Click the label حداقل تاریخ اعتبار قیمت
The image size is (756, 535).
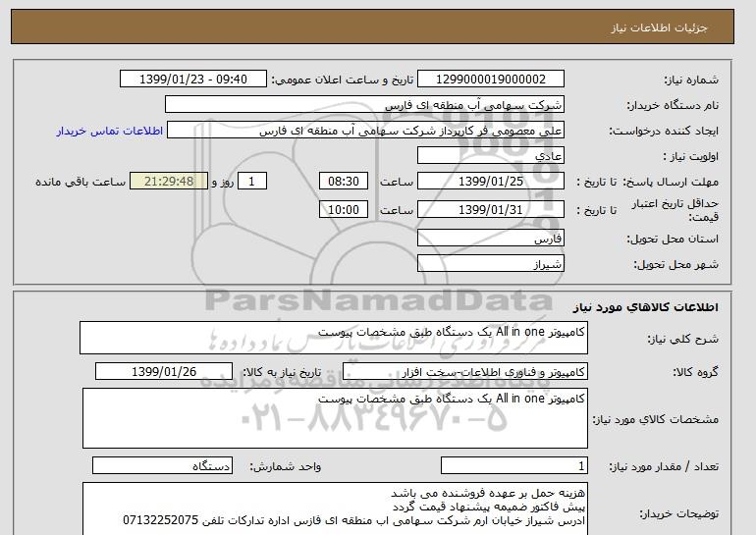point(675,210)
